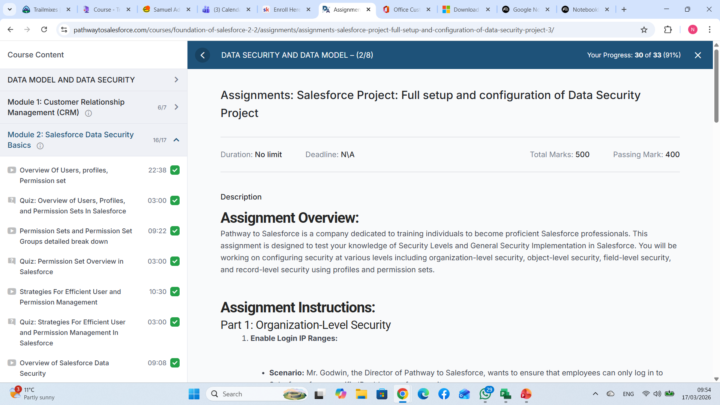Viewport: 720px width, 405px height.
Task: Click the page vertical scrollbar thumb
Action: tap(716, 85)
